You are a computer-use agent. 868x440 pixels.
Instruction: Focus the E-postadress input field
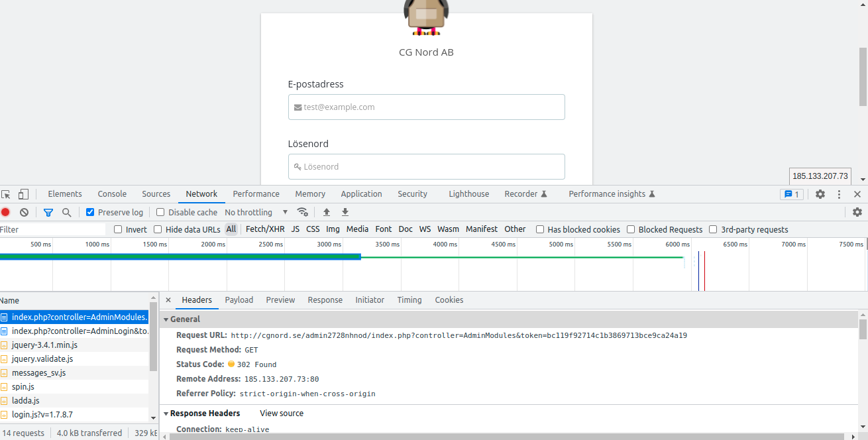(x=427, y=107)
